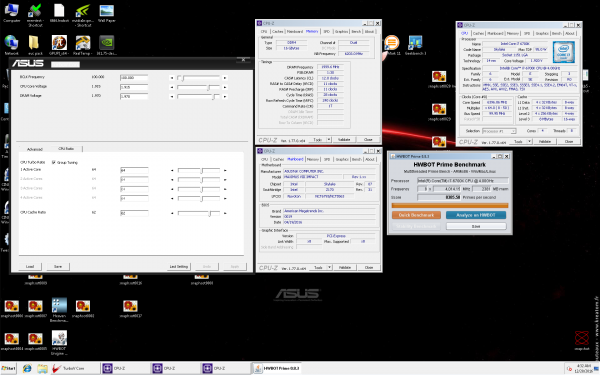Image resolution: width=600 pixels, height=375 pixels.
Task: Open the Wall Paper desktop icon
Action: pyautogui.click(x=106, y=13)
